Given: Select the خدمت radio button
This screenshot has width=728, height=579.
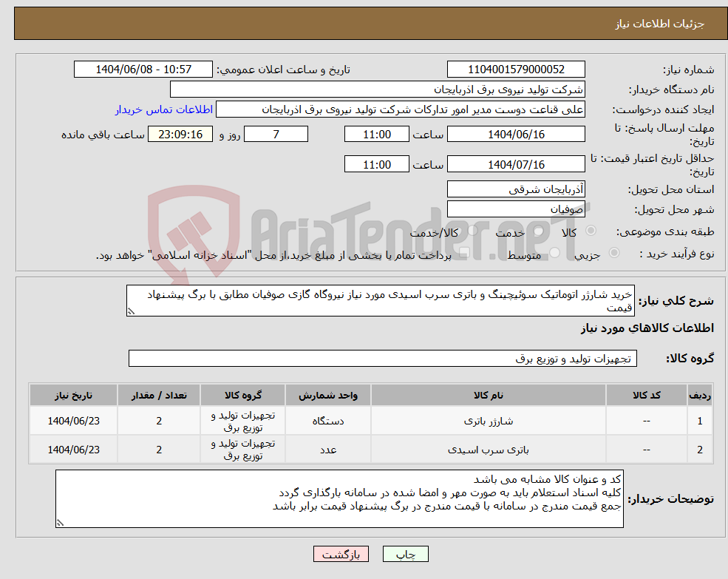Looking at the screenshot, I should (538, 229).
